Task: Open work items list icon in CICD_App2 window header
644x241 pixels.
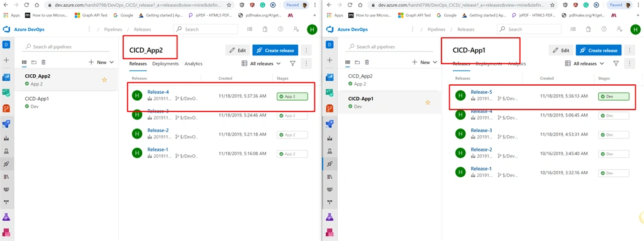Action: 250,30
